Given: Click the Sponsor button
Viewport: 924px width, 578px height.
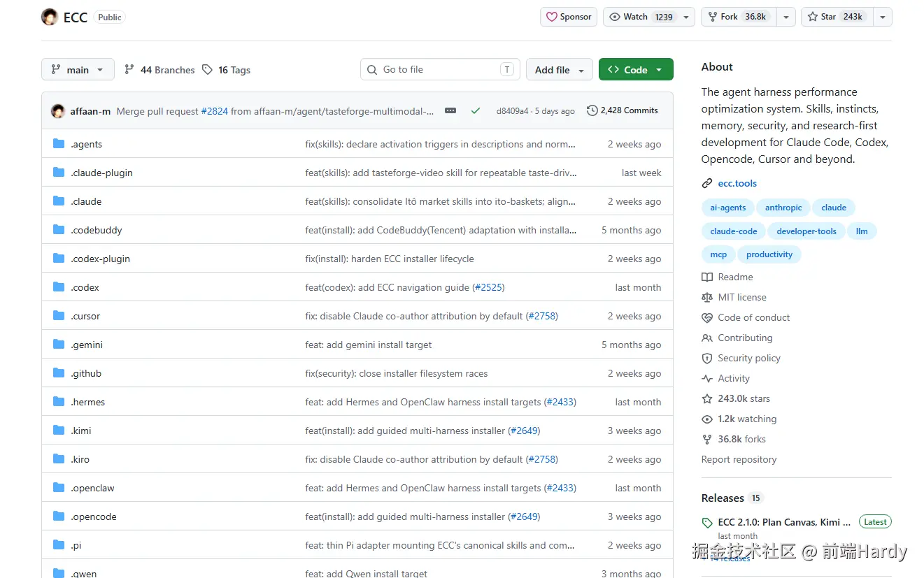Looking at the screenshot, I should coord(569,17).
